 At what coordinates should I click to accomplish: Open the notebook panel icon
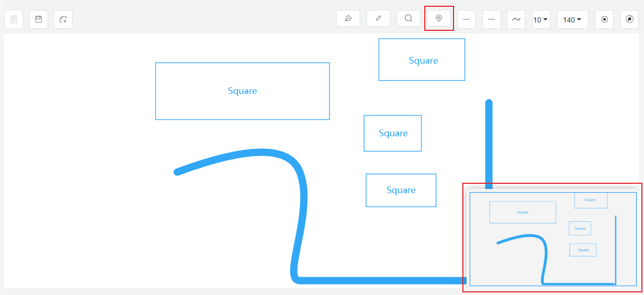(x=14, y=19)
